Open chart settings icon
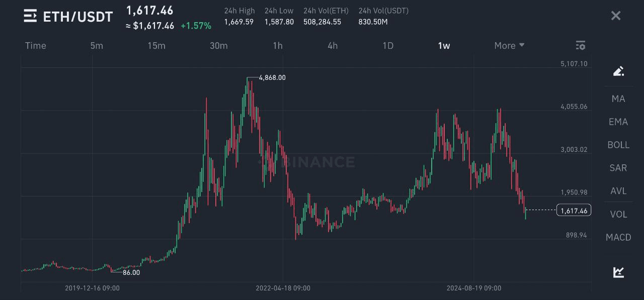Screen dimensions: 644x300 click(581, 46)
